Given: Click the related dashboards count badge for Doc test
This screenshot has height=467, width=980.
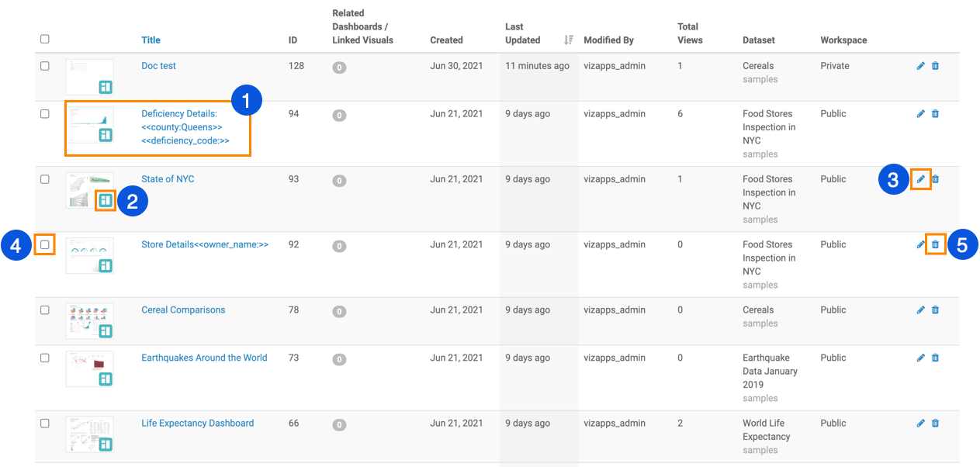Looking at the screenshot, I should [x=339, y=67].
